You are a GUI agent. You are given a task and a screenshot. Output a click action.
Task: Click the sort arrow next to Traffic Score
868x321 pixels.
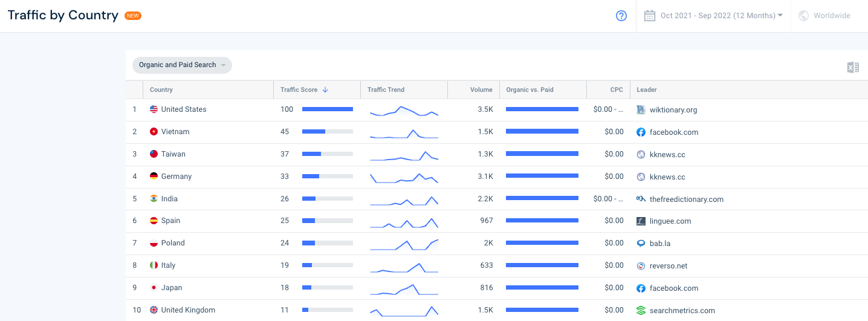(x=325, y=89)
